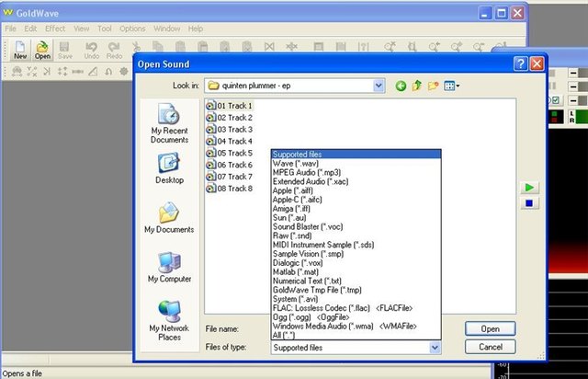The width and height of the screenshot is (588, 379).
Task: Choose Dialogic (*.vox) file type
Action: pos(356,262)
